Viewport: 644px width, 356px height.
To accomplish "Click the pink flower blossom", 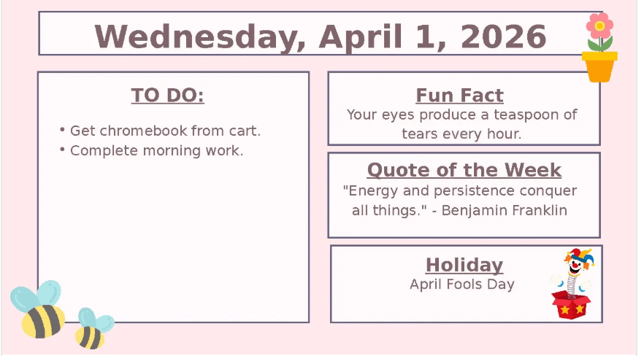I will click(600, 27).
